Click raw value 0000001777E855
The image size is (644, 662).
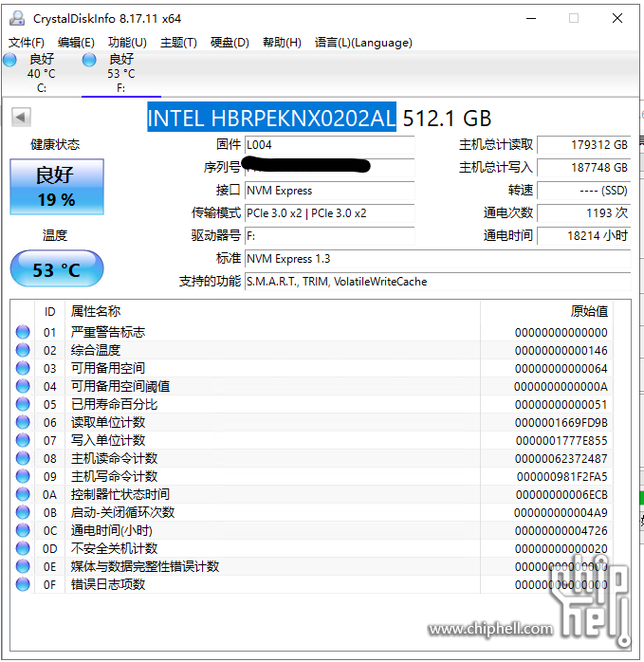pos(561,441)
